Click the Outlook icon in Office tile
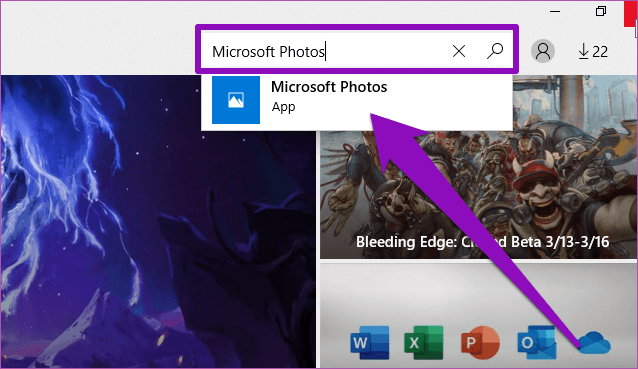The image size is (638, 369). pos(536,342)
